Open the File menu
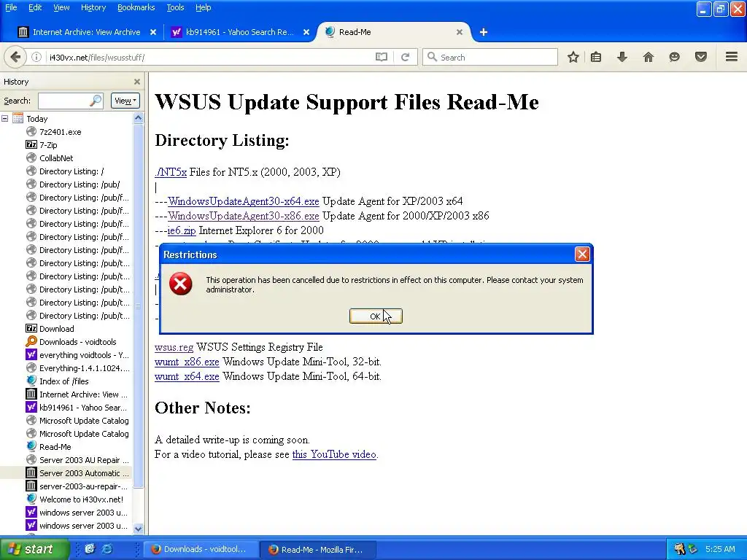Image resolution: width=747 pixels, height=560 pixels. (x=11, y=7)
